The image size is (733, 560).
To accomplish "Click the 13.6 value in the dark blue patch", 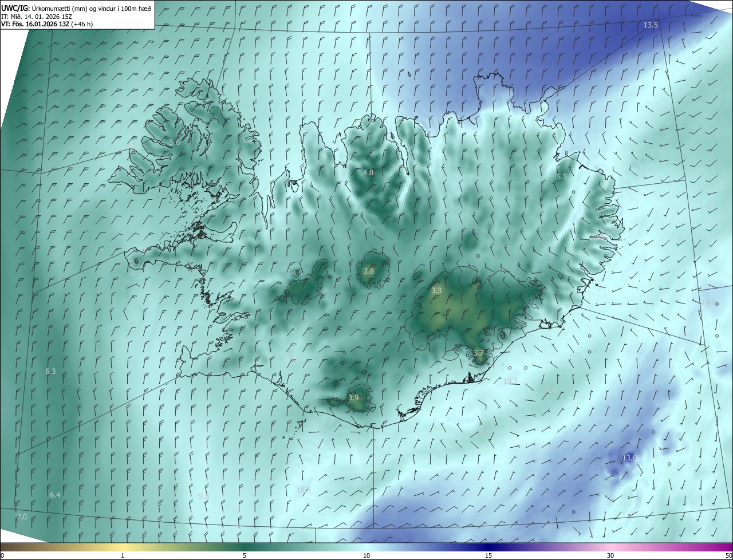I will (x=629, y=458).
